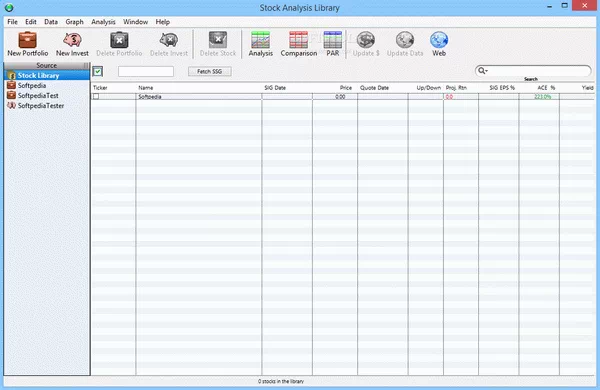Click the New Invest piggy bank icon
The height and width of the screenshot is (390, 600).
tap(72, 40)
